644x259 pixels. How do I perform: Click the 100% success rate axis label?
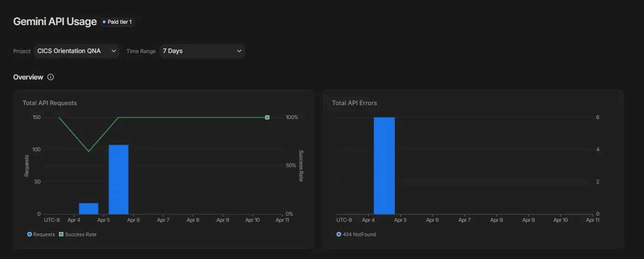click(292, 117)
